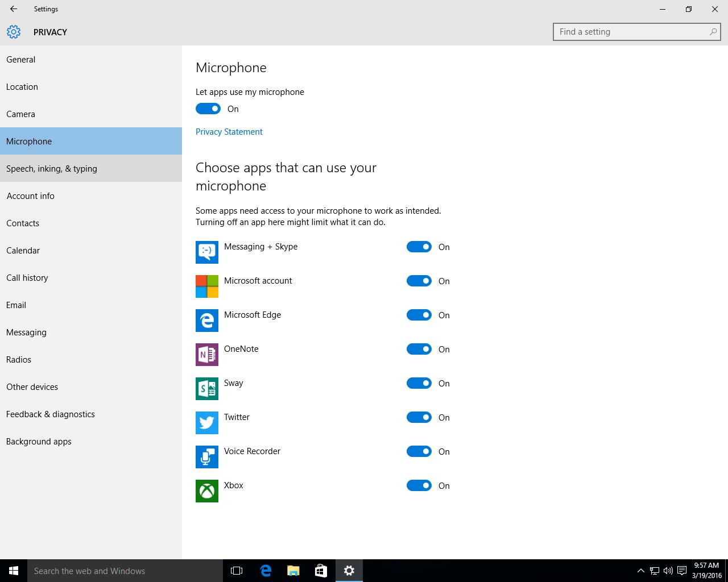Viewport: 728px width, 582px height.
Task: Open the network status tray icon
Action: tap(655, 571)
